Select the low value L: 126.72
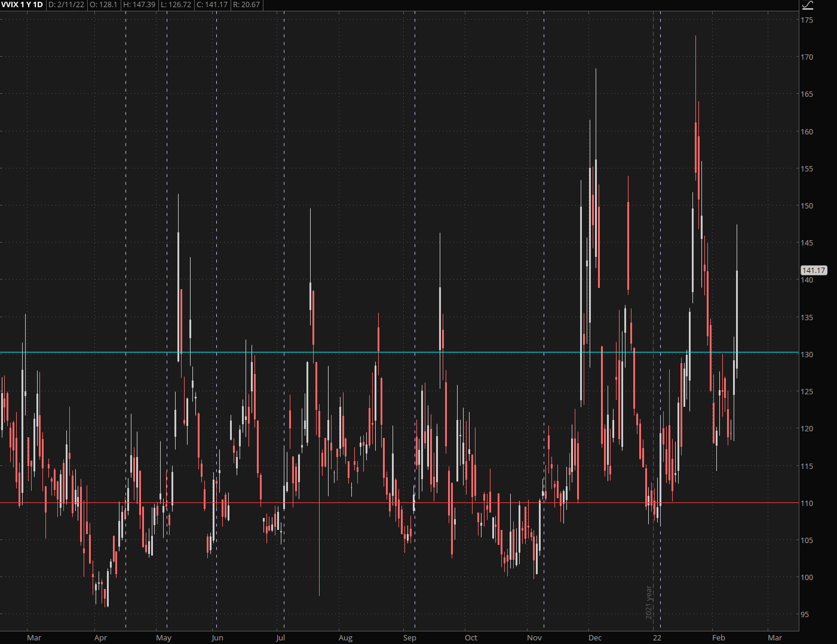 176,5
